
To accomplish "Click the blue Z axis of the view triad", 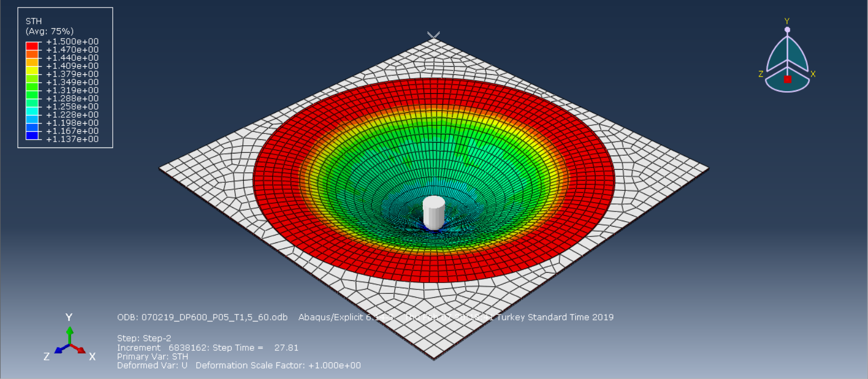I will click(61, 349).
